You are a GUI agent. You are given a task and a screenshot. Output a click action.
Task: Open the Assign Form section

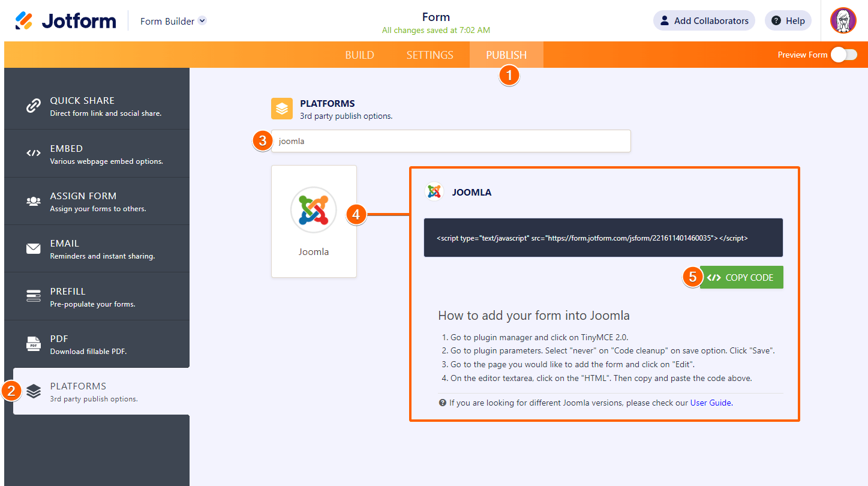click(97, 201)
